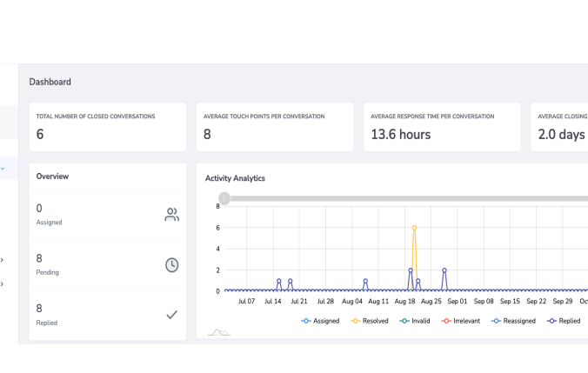Hide the Reassigned series in the legend
Image resolution: width=588 pixels, height=373 pixels.
click(518, 321)
